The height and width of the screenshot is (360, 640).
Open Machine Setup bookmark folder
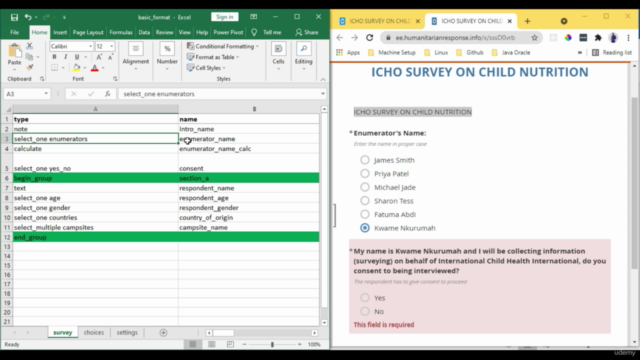click(392, 53)
